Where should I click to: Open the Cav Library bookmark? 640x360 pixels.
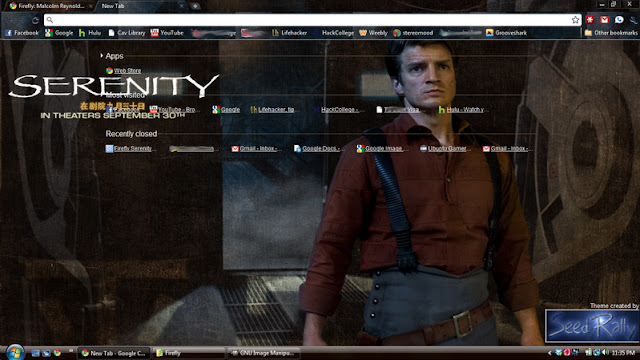tap(127, 33)
